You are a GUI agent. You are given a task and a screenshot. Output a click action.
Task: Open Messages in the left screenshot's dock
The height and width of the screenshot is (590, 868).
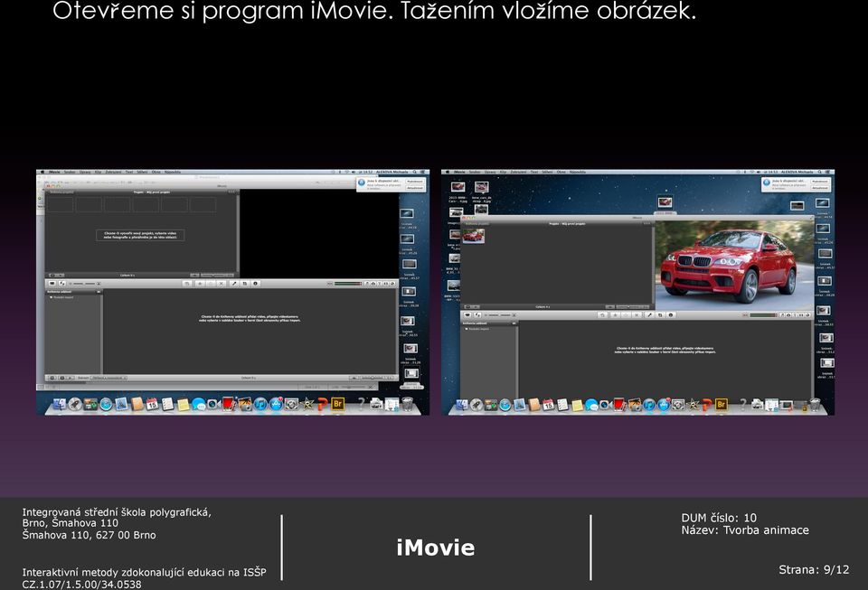(199, 405)
